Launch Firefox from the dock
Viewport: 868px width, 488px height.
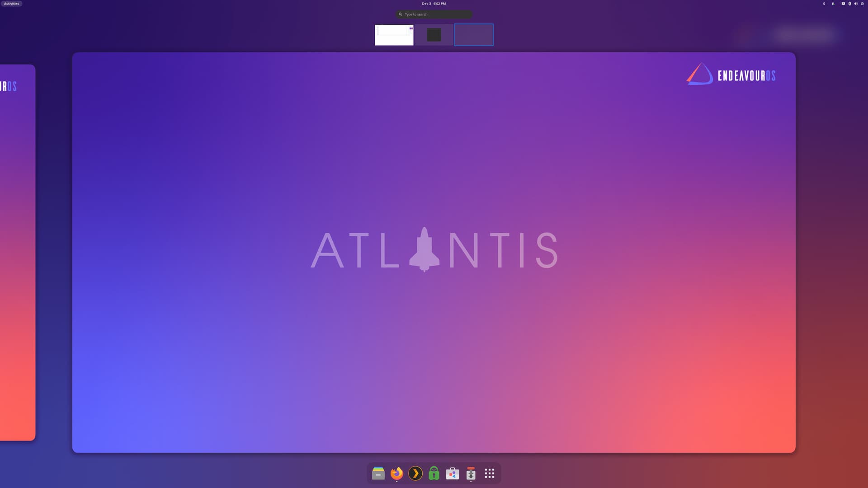397,473
